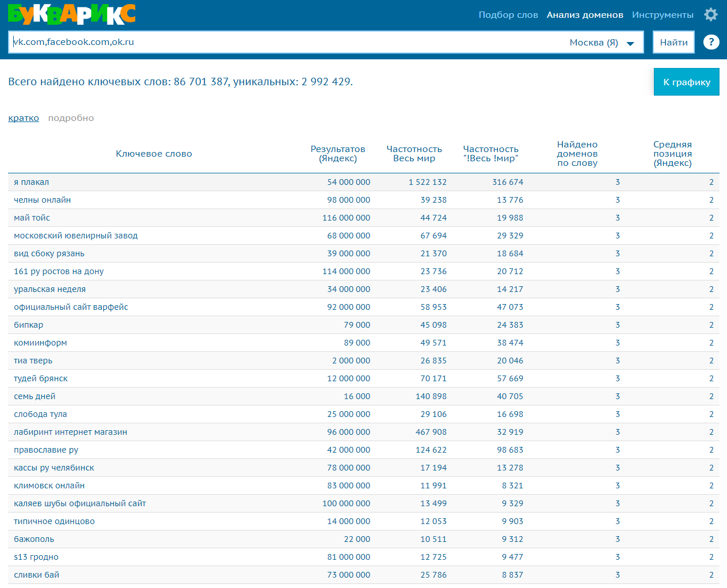Open the Анализ доменов menu
The image size is (727, 588).
pyautogui.click(x=585, y=15)
